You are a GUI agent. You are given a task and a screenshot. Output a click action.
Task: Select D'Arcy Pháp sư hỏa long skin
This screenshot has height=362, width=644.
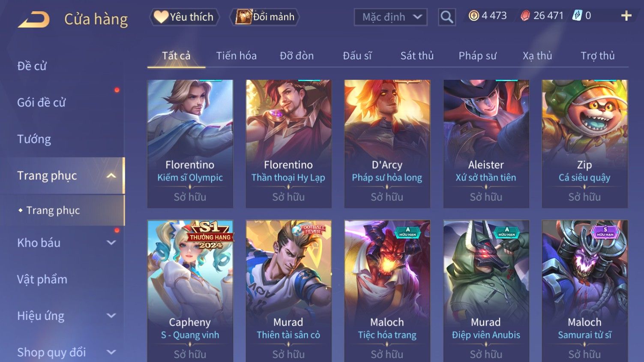[387, 144]
